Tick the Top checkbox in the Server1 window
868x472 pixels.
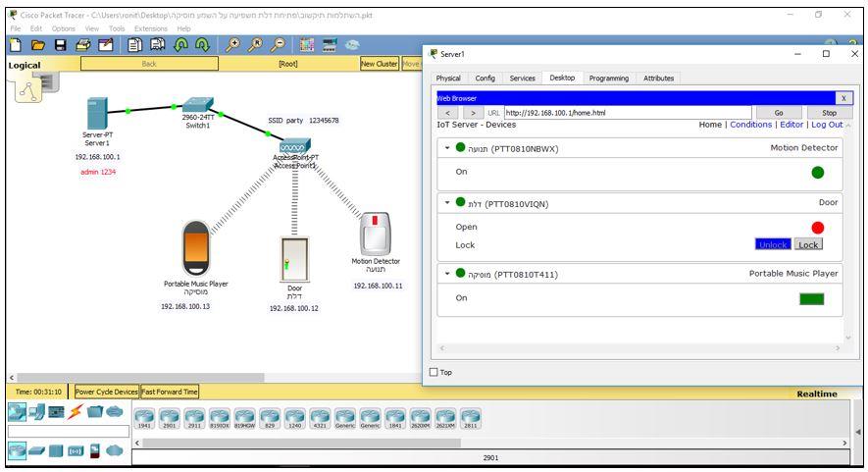(434, 372)
